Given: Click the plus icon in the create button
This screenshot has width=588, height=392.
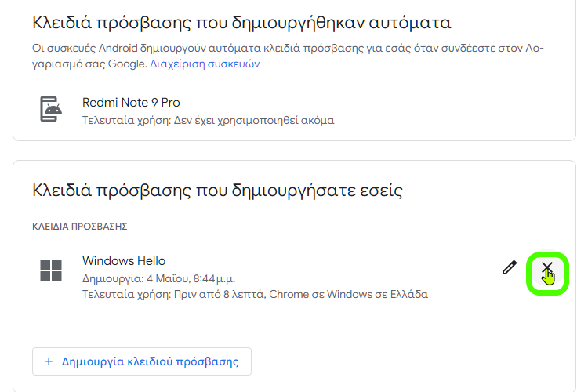Looking at the screenshot, I should (49, 361).
